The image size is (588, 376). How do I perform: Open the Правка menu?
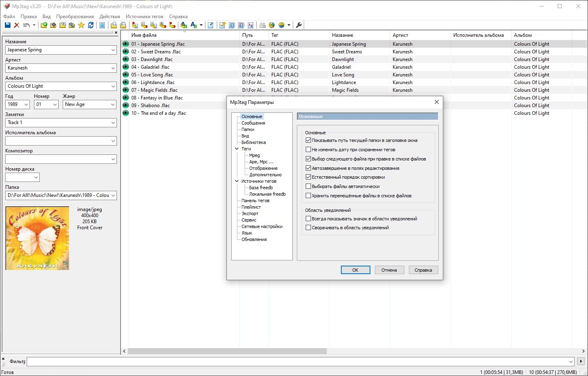(29, 17)
